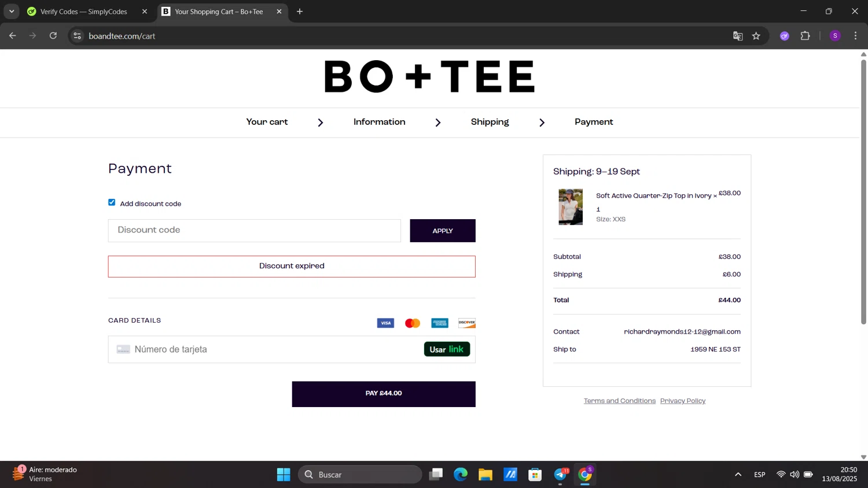Open Task View on the taskbar
Viewport: 868px width, 488px height.
(436, 475)
